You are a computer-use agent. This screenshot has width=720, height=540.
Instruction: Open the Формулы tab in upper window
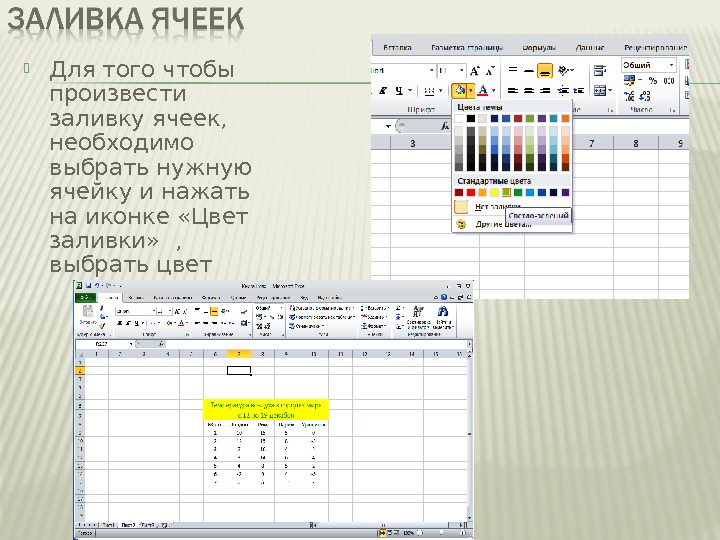pos(539,47)
